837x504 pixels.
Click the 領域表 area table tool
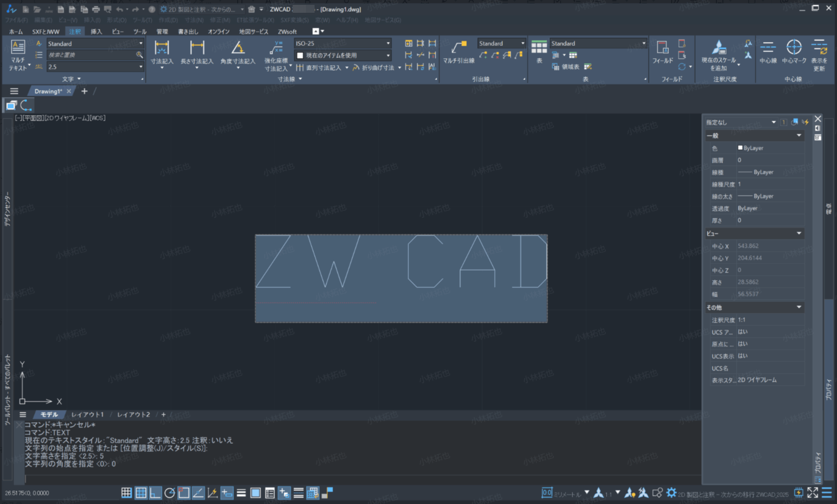point(566,67)
